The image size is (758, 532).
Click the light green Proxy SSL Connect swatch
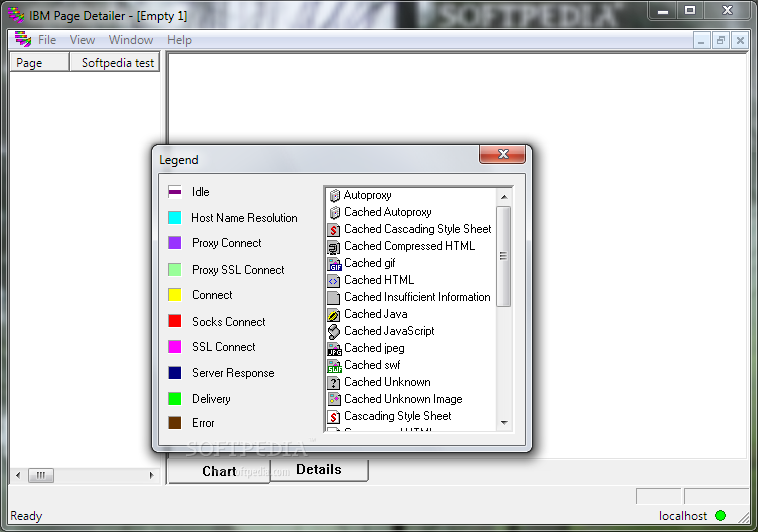(175, 269)
